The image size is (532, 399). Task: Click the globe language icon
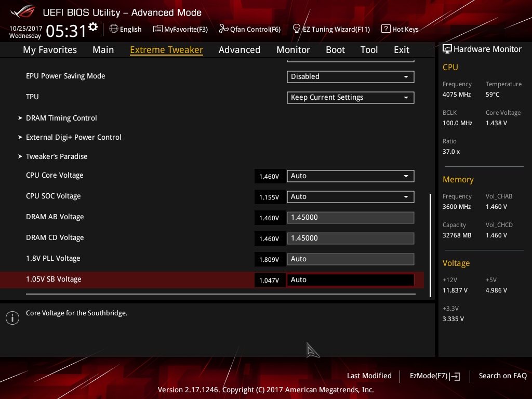click(114, 29)
